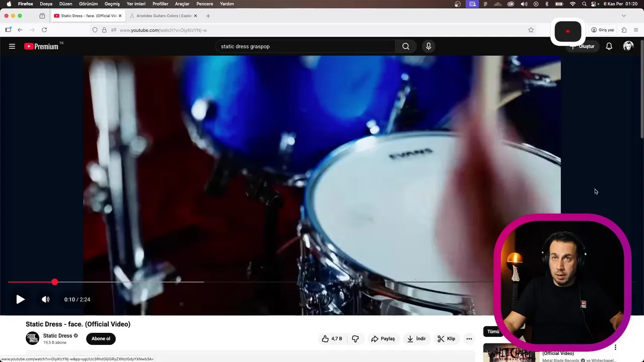Open more actions three-dot menu under video

point(469,339)
